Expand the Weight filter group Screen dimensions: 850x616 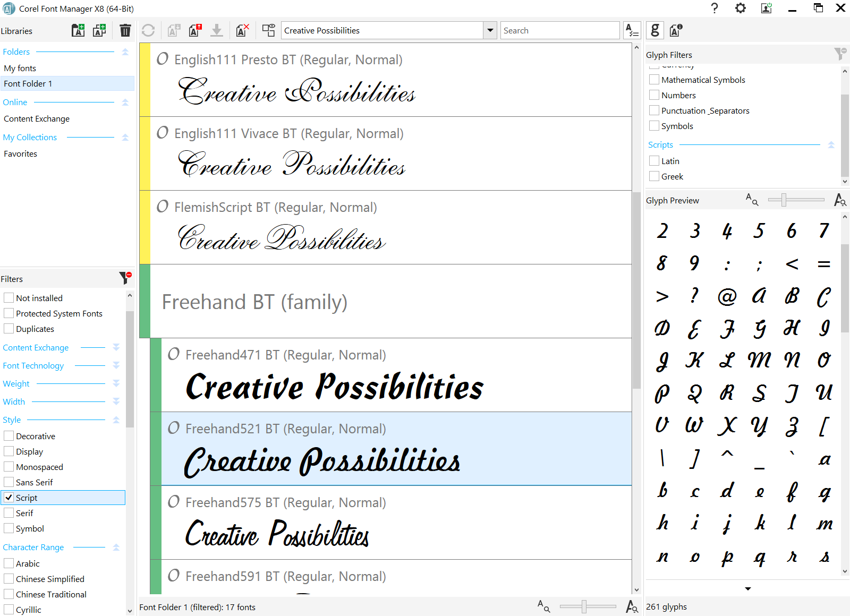pyautogui.click(x=116, y=383)
